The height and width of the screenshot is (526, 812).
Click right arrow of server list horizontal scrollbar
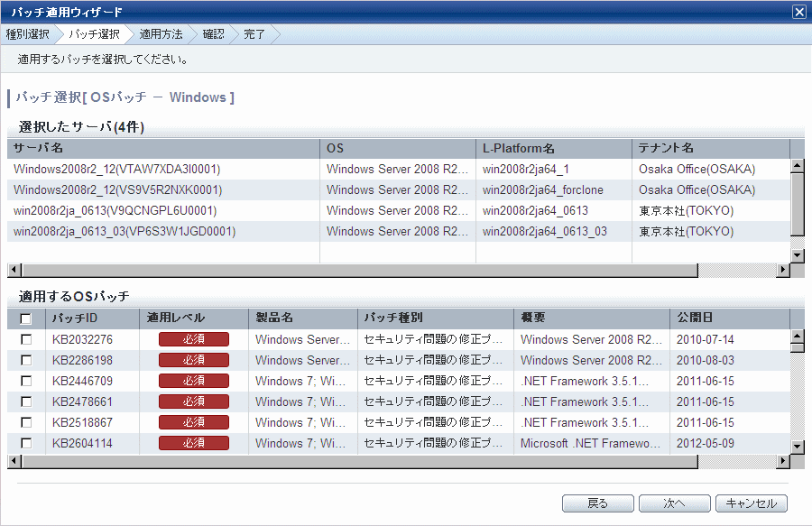click(783, 270)
